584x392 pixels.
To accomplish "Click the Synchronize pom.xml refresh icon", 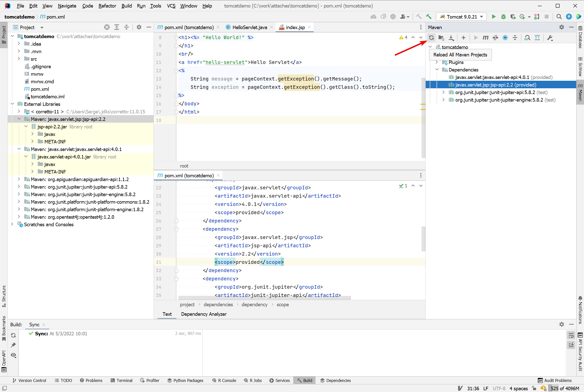I will point(431,38).
